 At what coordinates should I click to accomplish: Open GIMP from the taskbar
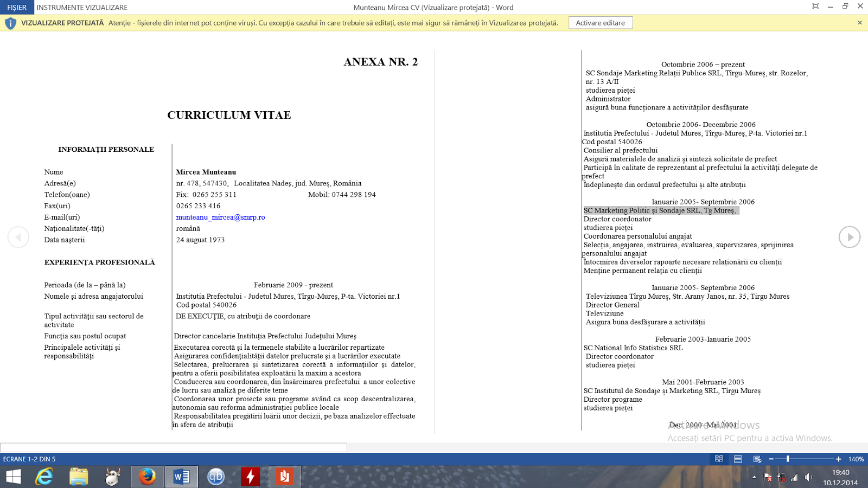113,477
